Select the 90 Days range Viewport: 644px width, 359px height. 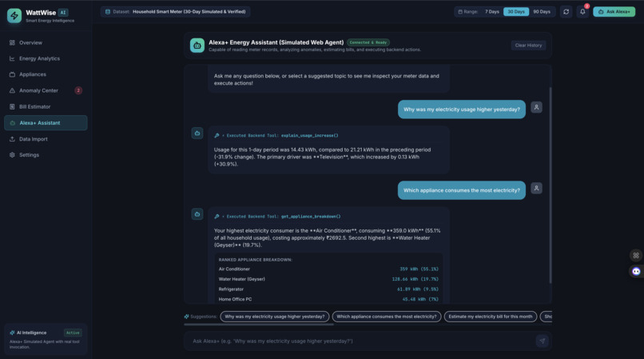542,12
